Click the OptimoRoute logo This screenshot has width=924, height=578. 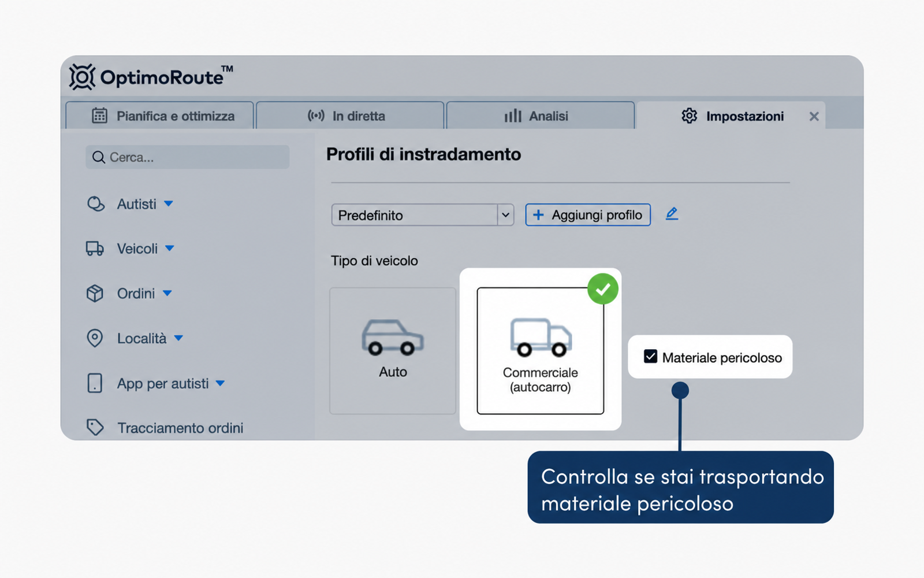coord(151,77)
